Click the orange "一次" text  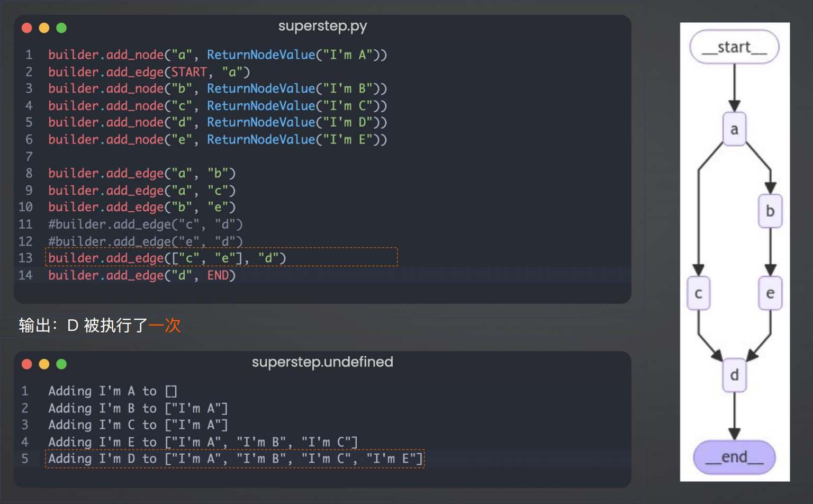pyautogui.click(x=165, y=325)
